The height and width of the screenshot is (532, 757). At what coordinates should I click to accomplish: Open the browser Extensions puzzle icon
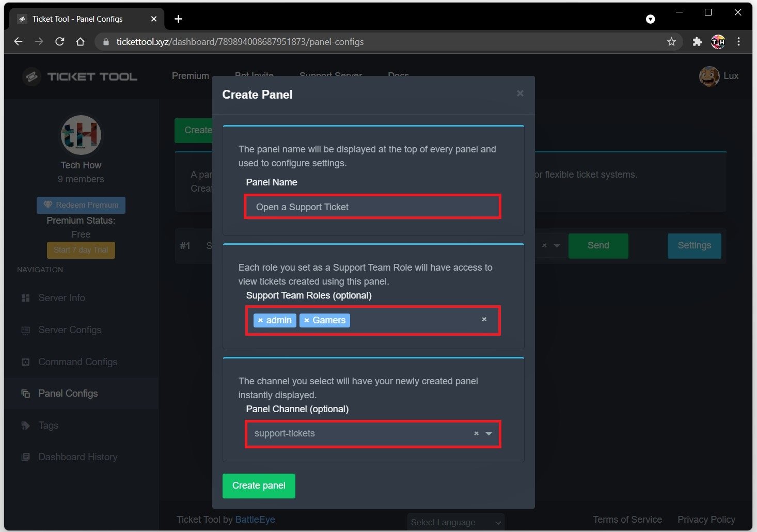[697, 42]
